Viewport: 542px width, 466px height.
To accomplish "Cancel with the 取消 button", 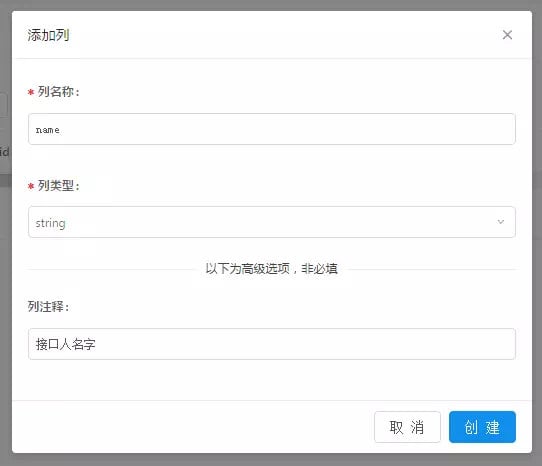I will [407, 427].
